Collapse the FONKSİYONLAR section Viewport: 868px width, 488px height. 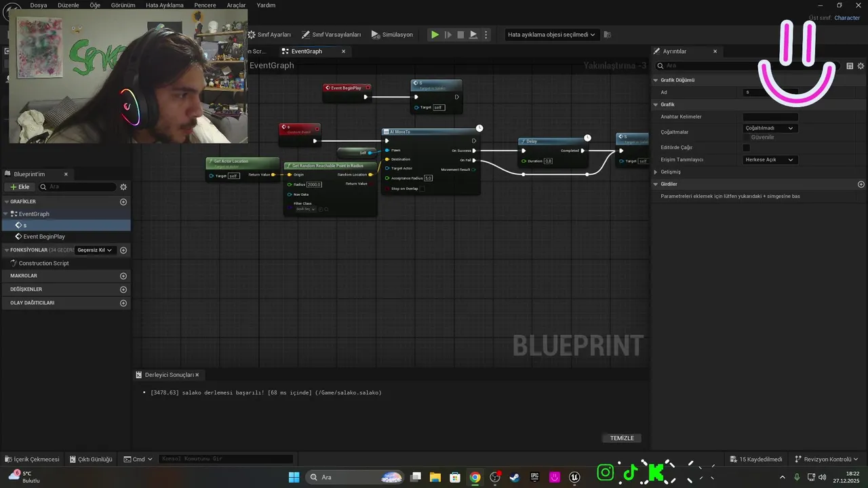point(6,250)
